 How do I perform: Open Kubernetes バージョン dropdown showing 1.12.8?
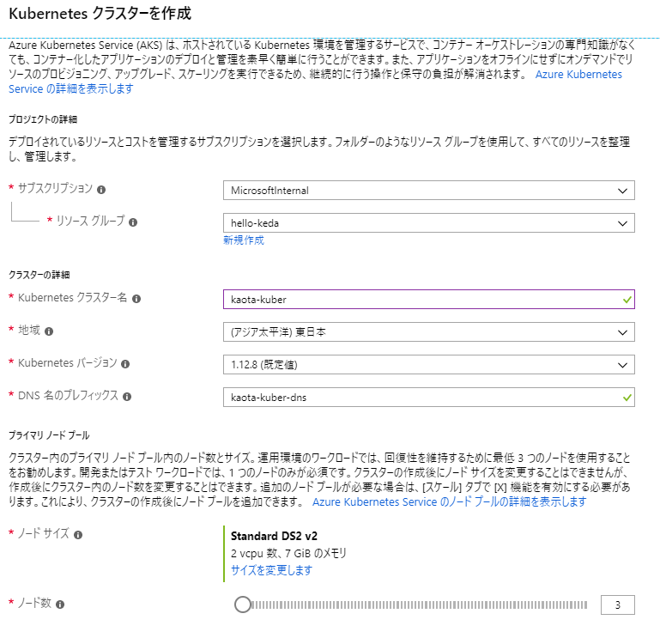click(429, 365)
